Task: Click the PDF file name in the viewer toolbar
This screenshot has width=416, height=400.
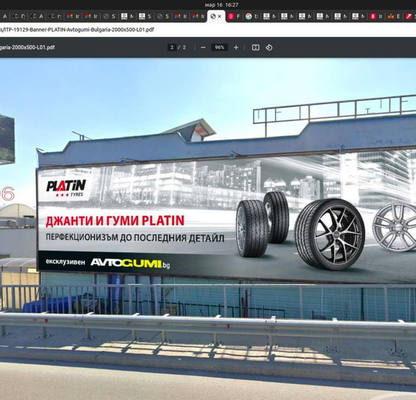Action: tap(27, 47)
